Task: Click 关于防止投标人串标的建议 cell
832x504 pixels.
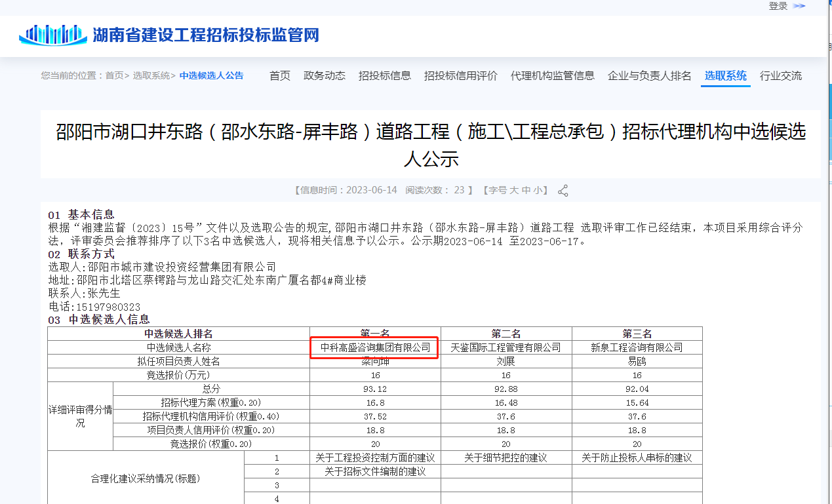Action: click(x=637, y=457)
